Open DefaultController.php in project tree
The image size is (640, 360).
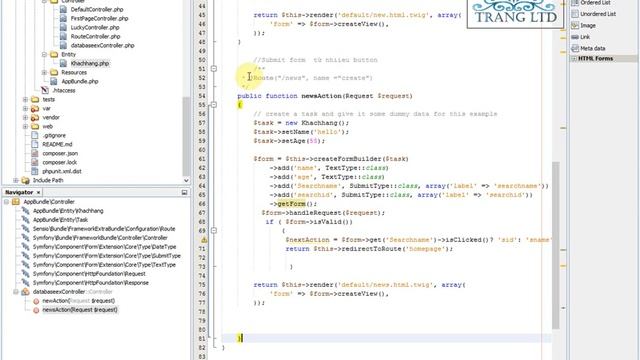[97, 9]
